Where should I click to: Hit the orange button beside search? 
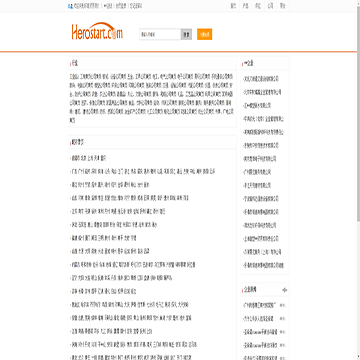coord(205,34)
